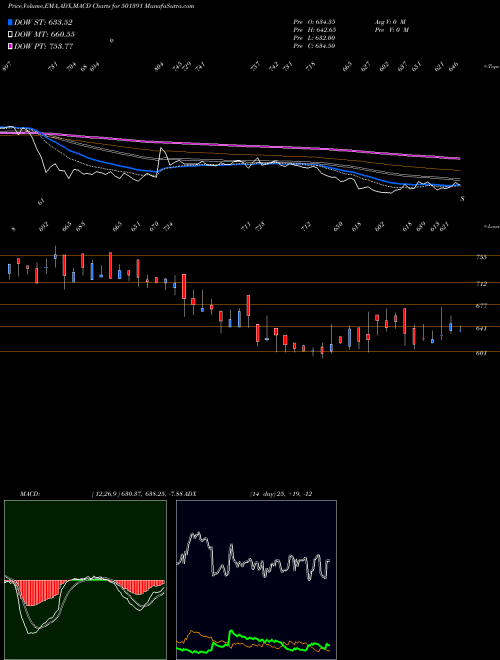This screenshot has height=660, width=500.
Task: Click the green +DI line in ADX panel
Action: pyautogui.click(x=253, y=638)
